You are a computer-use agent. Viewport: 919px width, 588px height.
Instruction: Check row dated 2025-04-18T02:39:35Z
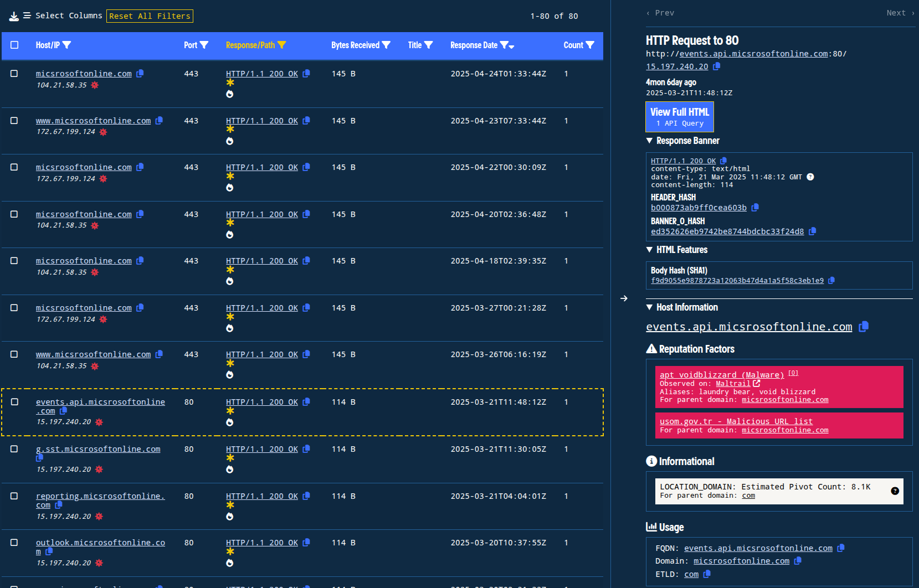pyautogui.click(x=14, y=261)
